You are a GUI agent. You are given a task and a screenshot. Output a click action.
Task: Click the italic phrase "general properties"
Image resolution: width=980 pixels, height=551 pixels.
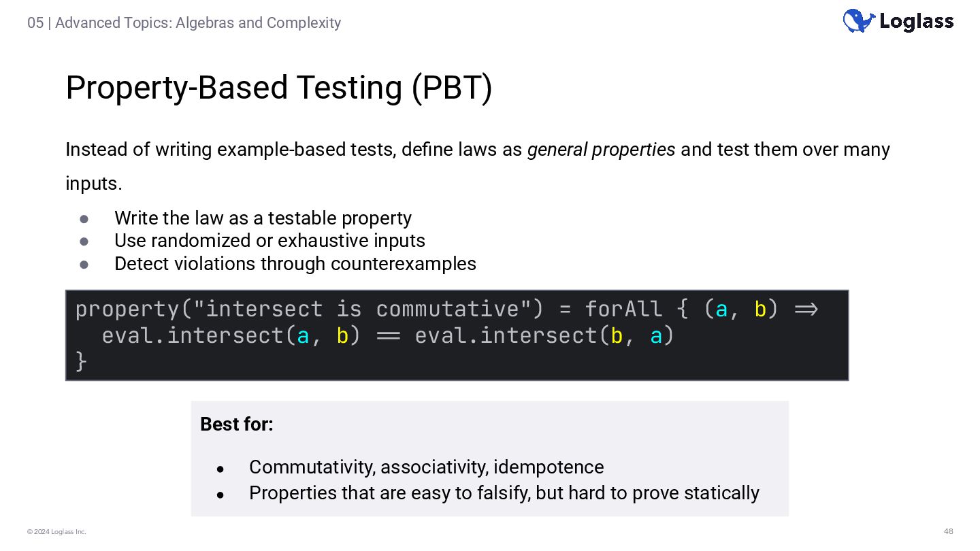click(x=601, y=150)
